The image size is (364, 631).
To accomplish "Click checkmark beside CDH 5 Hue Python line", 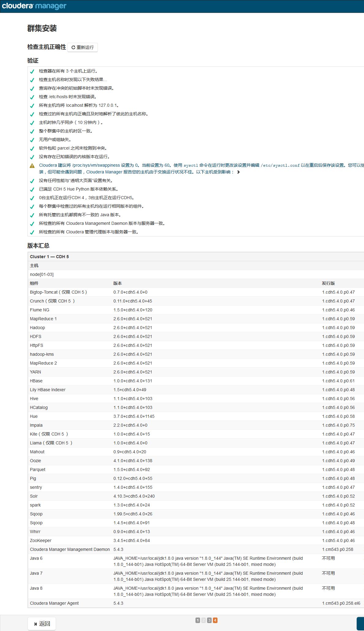I will coord(32,189).
